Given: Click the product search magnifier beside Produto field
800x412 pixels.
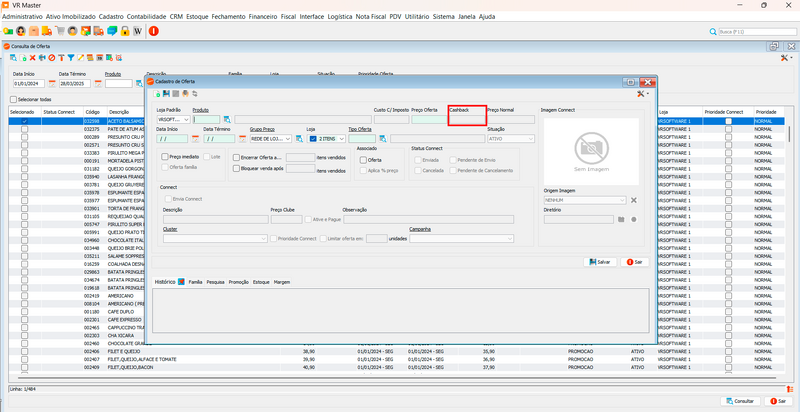Looking at the screenshot, I should tap(227, 119).
